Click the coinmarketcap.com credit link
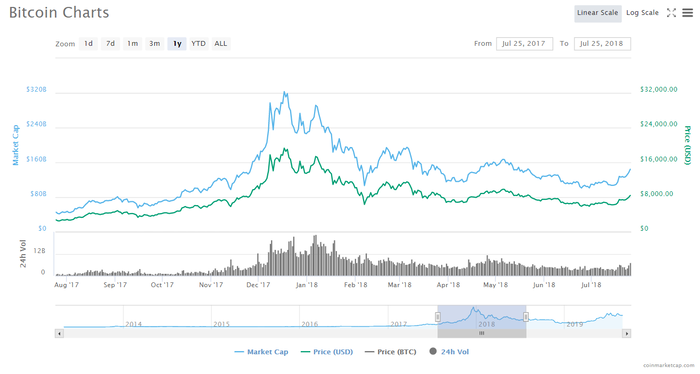 pos(669,365)
